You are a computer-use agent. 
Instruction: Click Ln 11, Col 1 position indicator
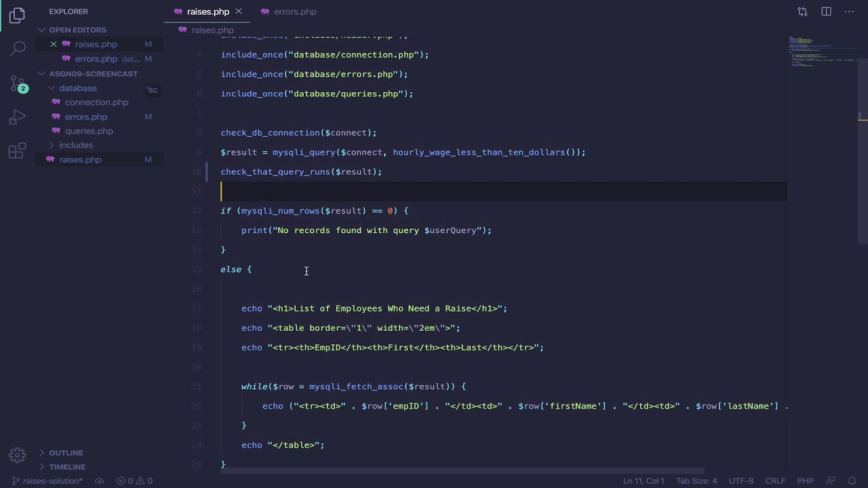point(644,481)
